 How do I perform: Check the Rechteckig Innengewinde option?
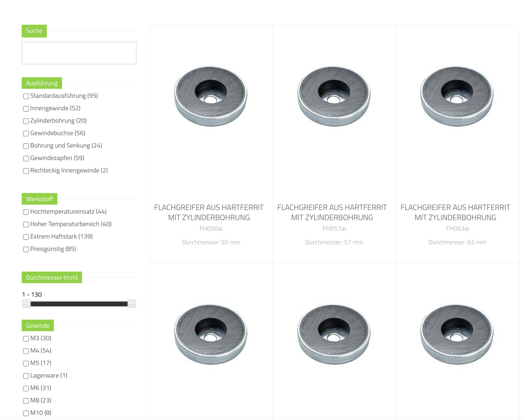coord(26,171)
